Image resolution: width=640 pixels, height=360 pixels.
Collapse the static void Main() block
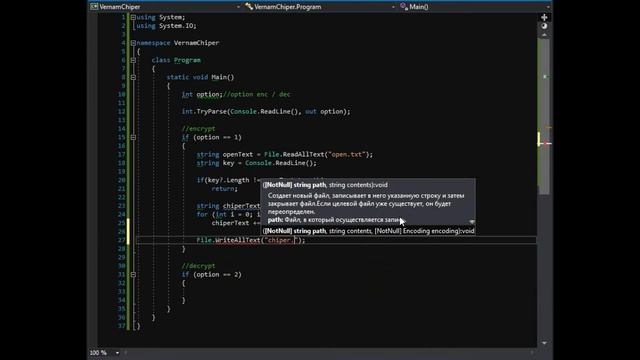[133, 77]
